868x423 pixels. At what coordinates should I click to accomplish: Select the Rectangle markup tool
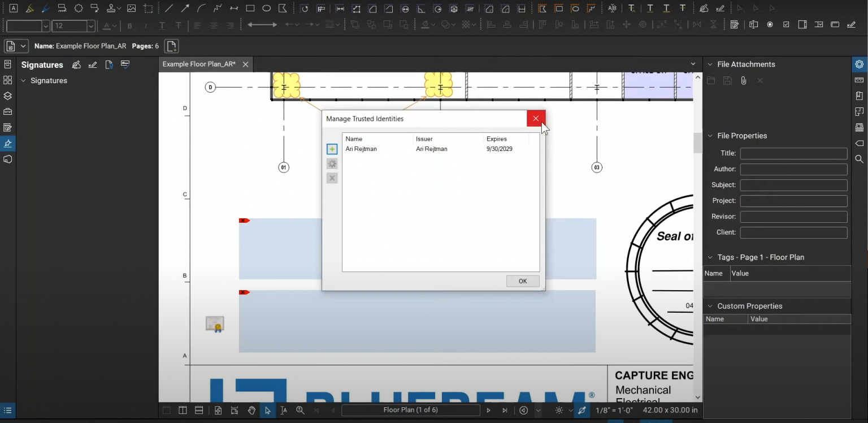pos(250,8)
